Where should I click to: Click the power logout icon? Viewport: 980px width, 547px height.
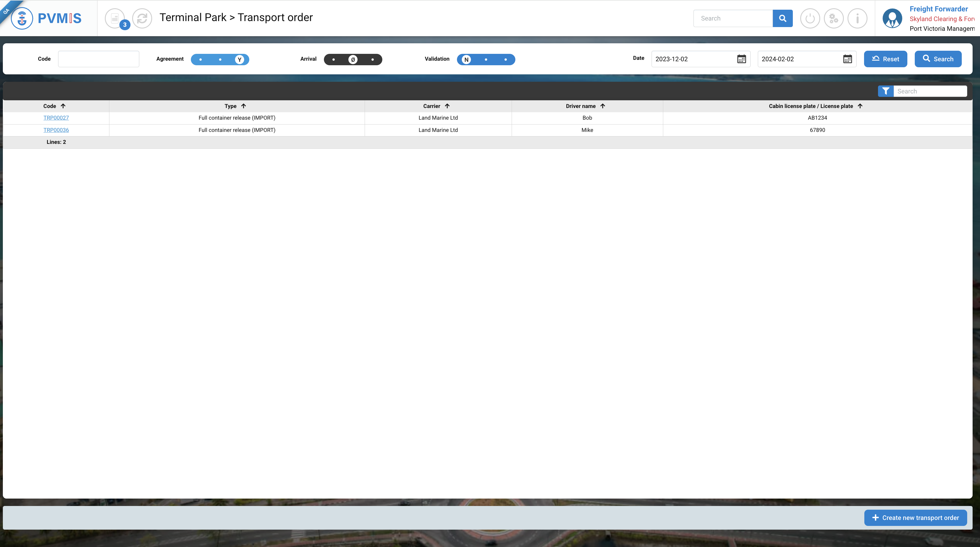(810, 18)
